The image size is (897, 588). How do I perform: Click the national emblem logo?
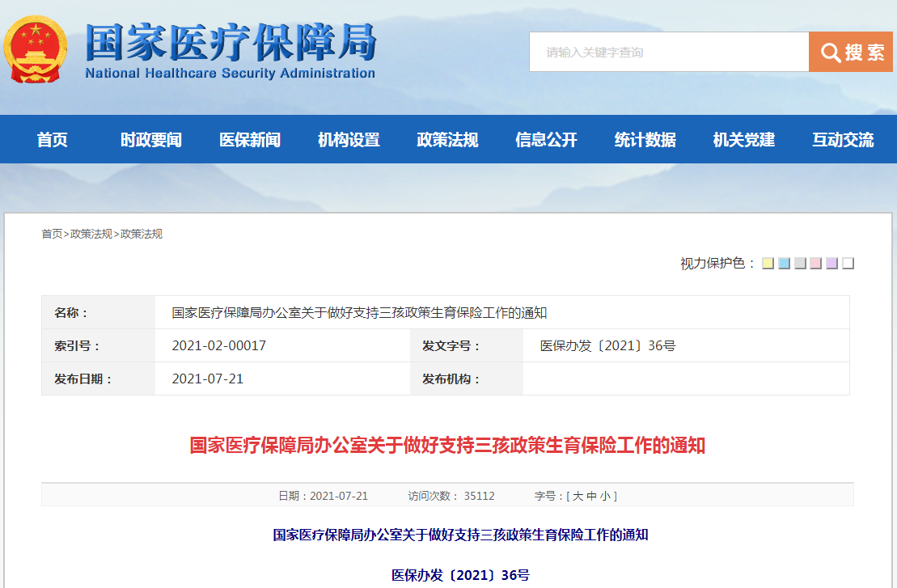coord(36,50)
